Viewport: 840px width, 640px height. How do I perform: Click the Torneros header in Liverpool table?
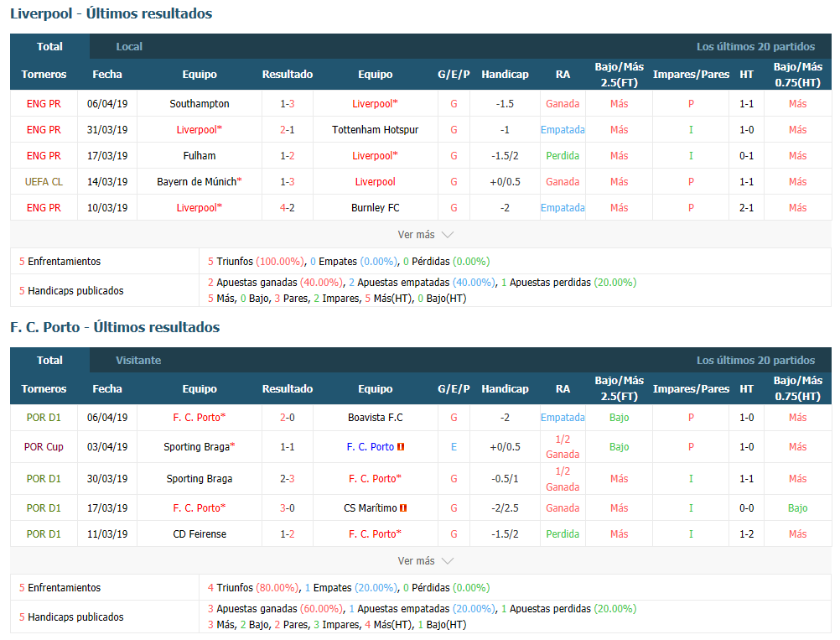tap(44, 75)
